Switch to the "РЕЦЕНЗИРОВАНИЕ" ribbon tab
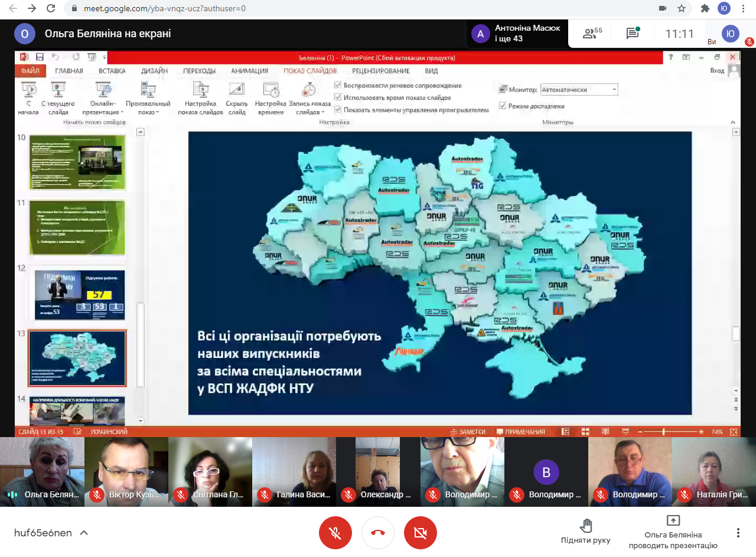Image resolution: width=756 pixels, height=557 pixels. tap(381, 71)
